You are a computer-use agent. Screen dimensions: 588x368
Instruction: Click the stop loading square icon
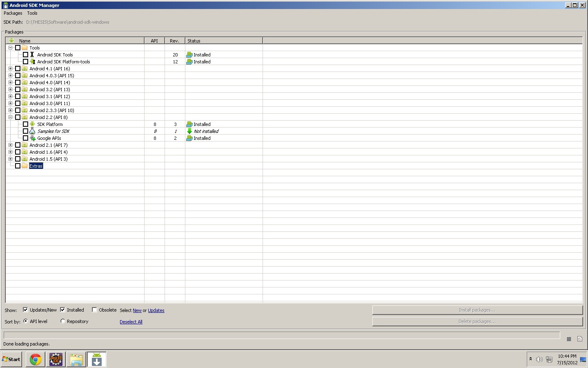click(x=569, y=339)
